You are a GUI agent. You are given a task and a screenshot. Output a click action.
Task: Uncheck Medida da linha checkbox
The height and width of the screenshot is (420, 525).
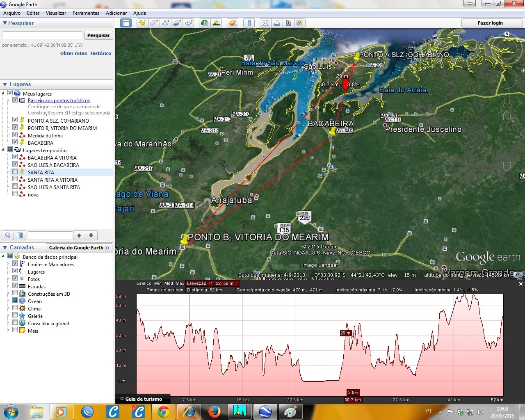coord(15,135)
